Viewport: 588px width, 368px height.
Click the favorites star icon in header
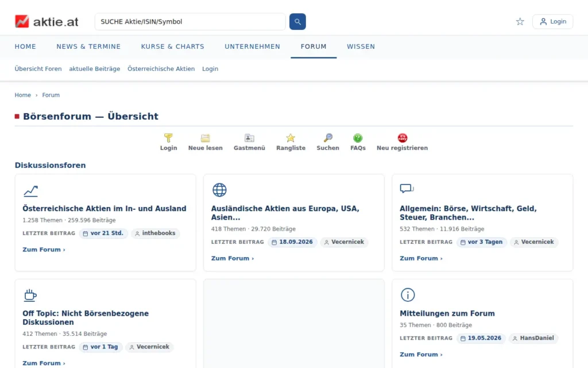tap(520, 21)
